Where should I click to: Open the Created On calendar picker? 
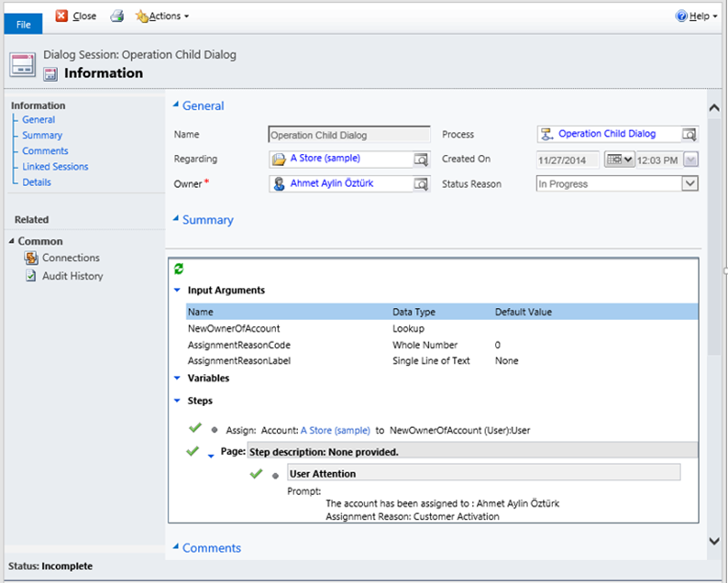click(620, 159)
